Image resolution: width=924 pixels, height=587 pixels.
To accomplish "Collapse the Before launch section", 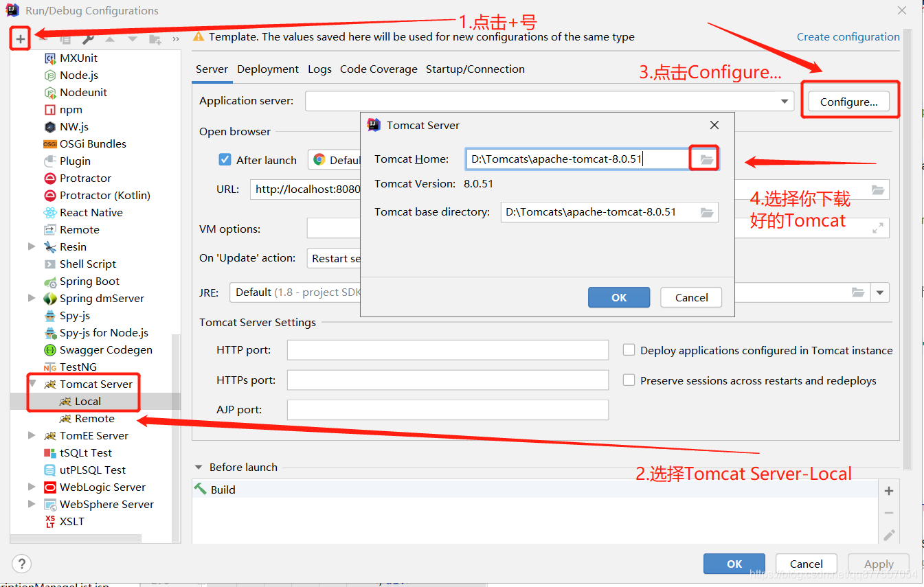I will point(199,468).
